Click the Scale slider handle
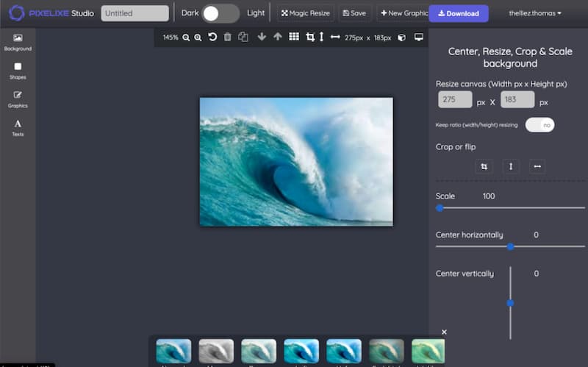Image resolution: width=588 pixels, height=367 pixels. [440, 208]
